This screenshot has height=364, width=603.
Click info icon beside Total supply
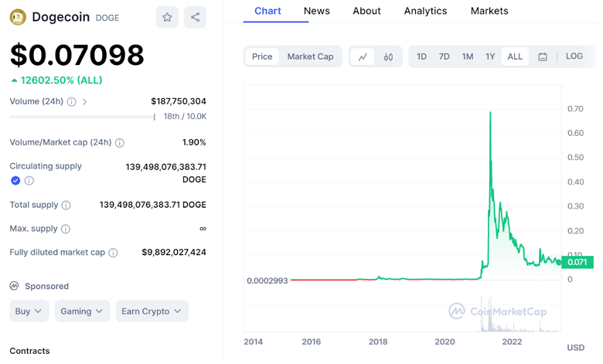tap(66, 206)
